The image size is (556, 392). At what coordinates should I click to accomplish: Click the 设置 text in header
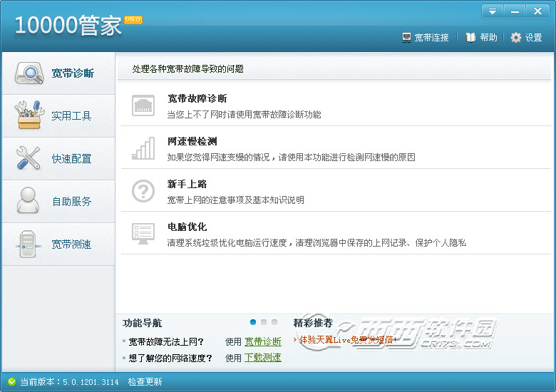pyautogui.click(x=533, y=38)
